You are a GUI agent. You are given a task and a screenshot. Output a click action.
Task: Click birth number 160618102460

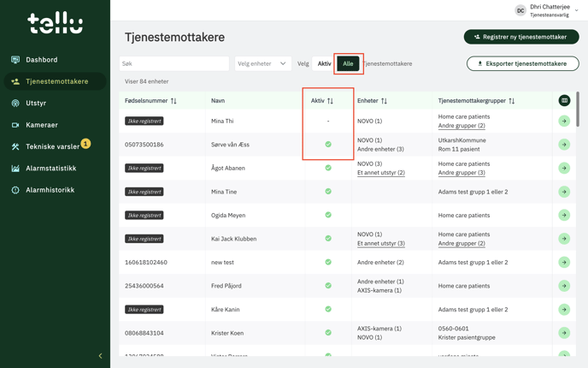click(146, 263)
